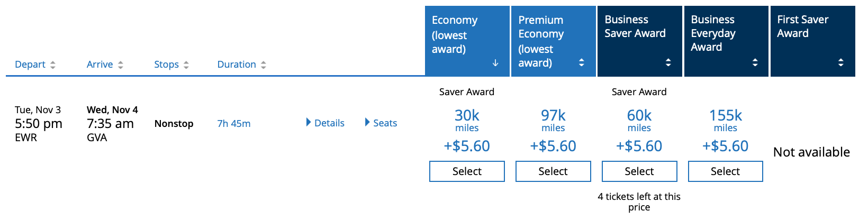Click the Economy column down-arrow sort icon

[495, 62]
